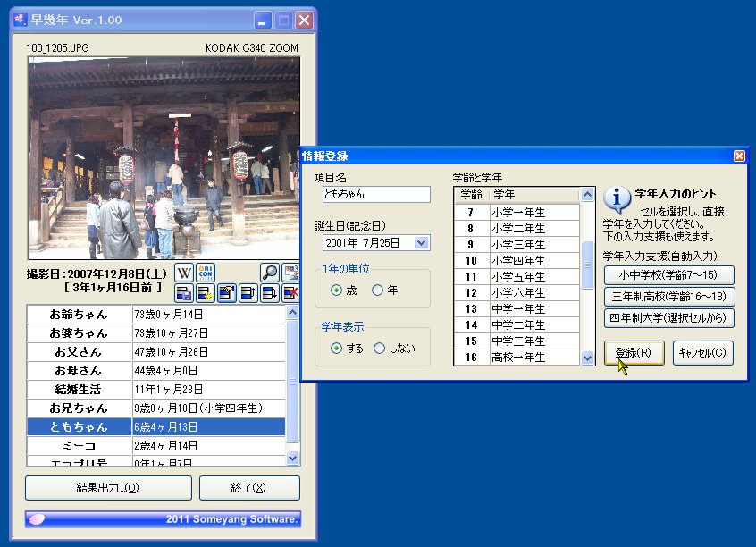Click the ORICON search icon
The image size is (756, 547).
click(x=205, y=272)
